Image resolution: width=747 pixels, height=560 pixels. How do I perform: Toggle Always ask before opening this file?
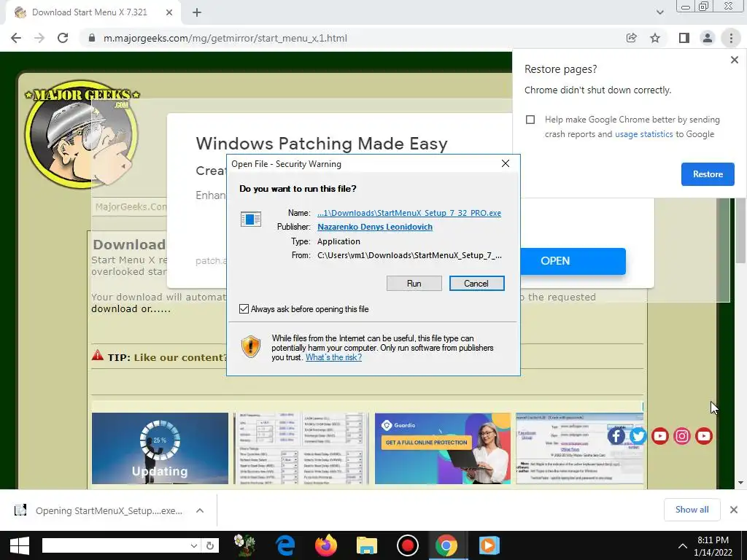coord(244,309)
